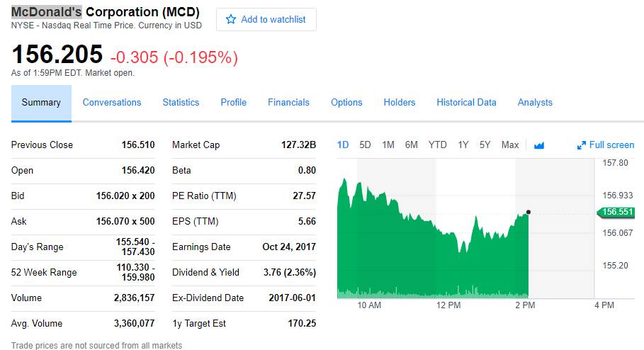Image resolution: width=644 pixels, height=350 pixels.
Task: Show the Max chart range
Action: 510,145
